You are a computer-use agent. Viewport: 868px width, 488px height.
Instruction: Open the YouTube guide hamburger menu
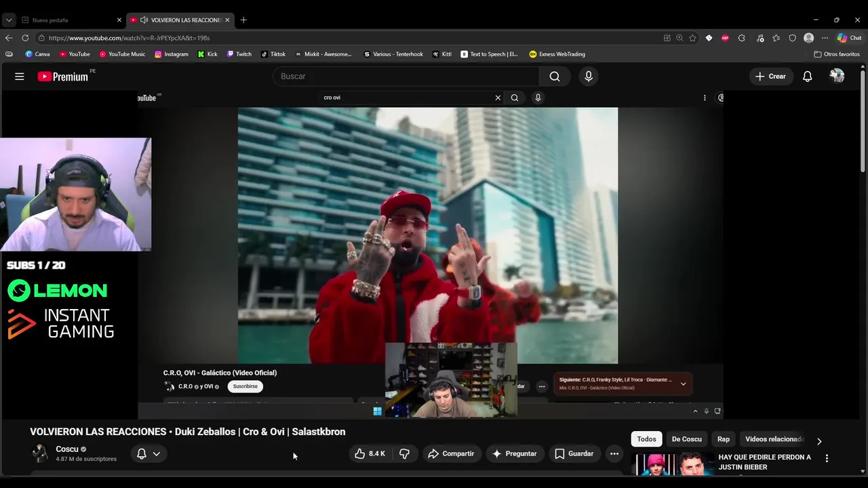(20, 77)
